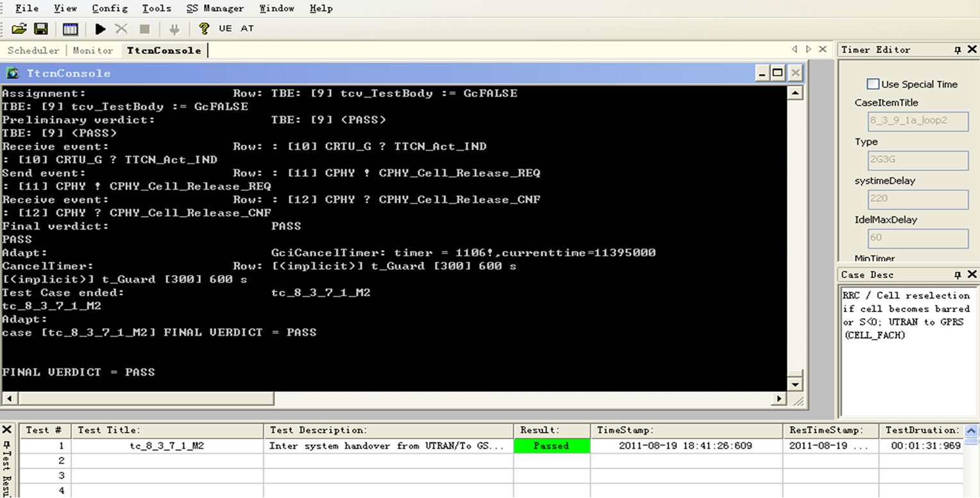Pin the Case Desc panel

(957, 275)
